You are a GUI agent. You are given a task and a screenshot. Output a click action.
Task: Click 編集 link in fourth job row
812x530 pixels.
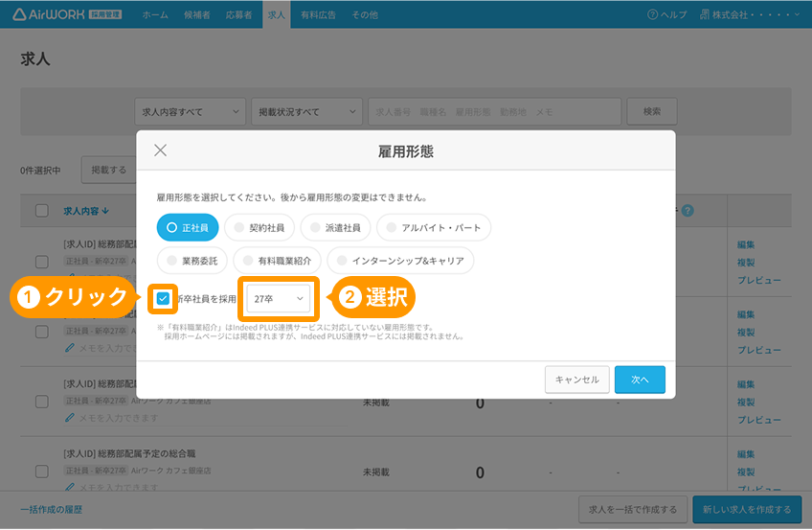746,454
